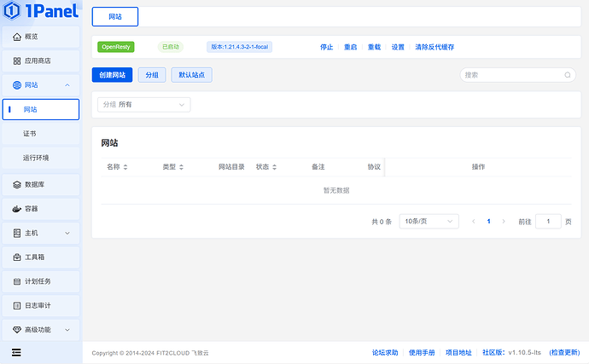Open 概览 overview from the sidebar
Screen dimensions: 589x364
coord(31,37)
